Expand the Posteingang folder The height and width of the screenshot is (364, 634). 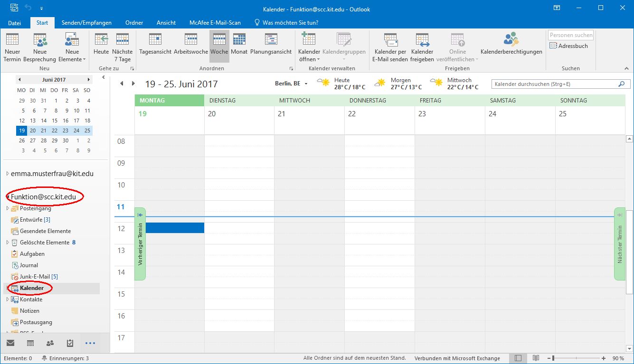7,208
